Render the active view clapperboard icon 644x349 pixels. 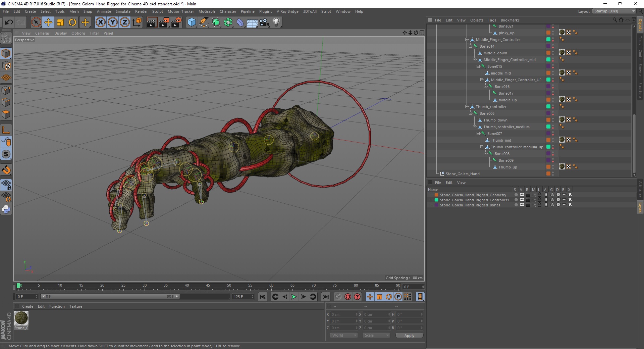(152, 22)
